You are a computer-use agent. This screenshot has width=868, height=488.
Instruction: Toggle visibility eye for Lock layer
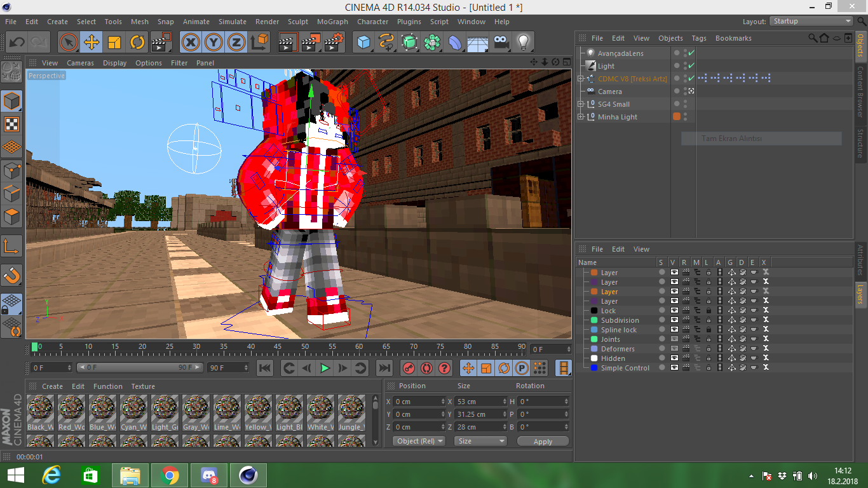(674, 311)
